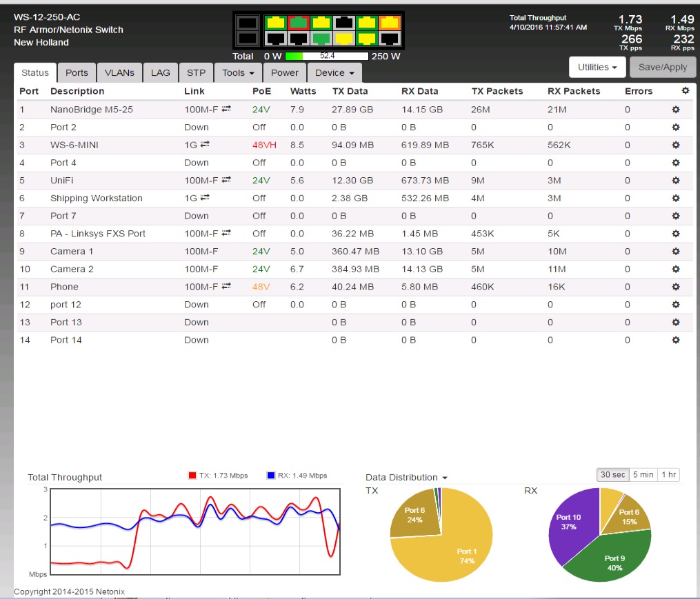
Task: Set the time range to 1 hr
Action: (x=668, y=475)
